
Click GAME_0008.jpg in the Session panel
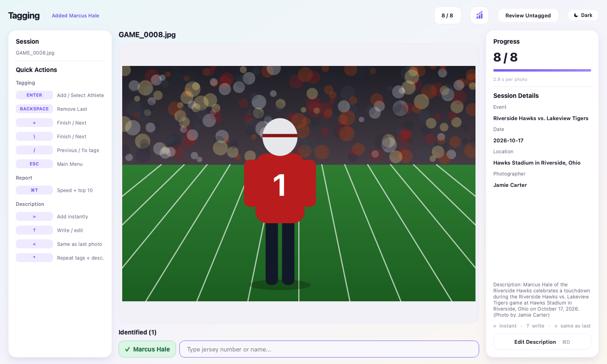(x=35, y=53)
